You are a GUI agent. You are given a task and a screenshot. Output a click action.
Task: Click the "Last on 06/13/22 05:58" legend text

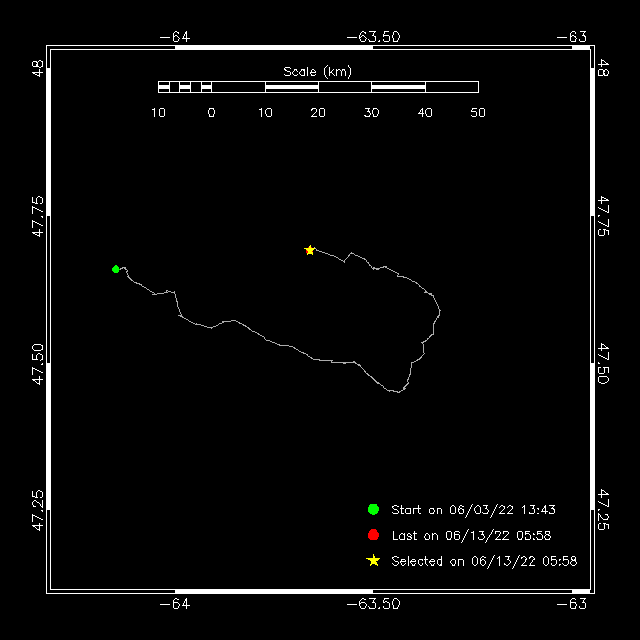pos(471,536)
